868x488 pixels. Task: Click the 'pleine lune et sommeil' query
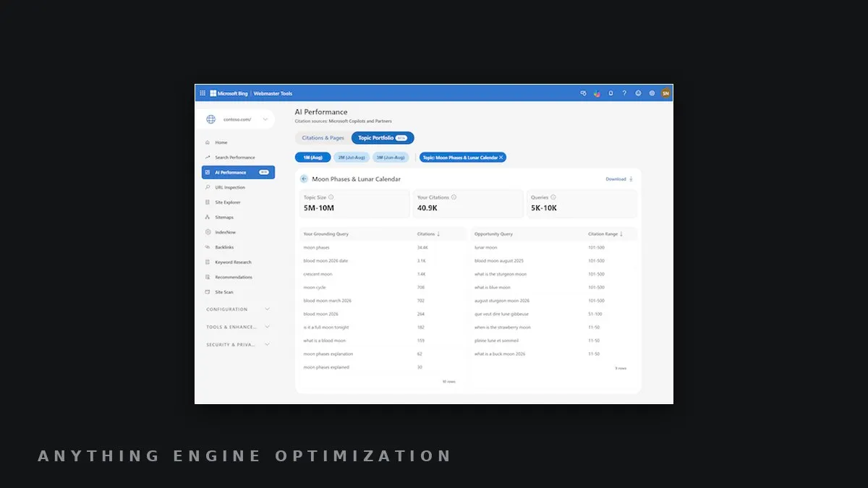[495, 341]
